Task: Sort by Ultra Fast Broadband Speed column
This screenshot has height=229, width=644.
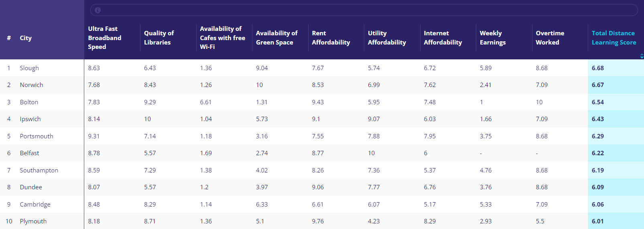Action: pos(104,38)
